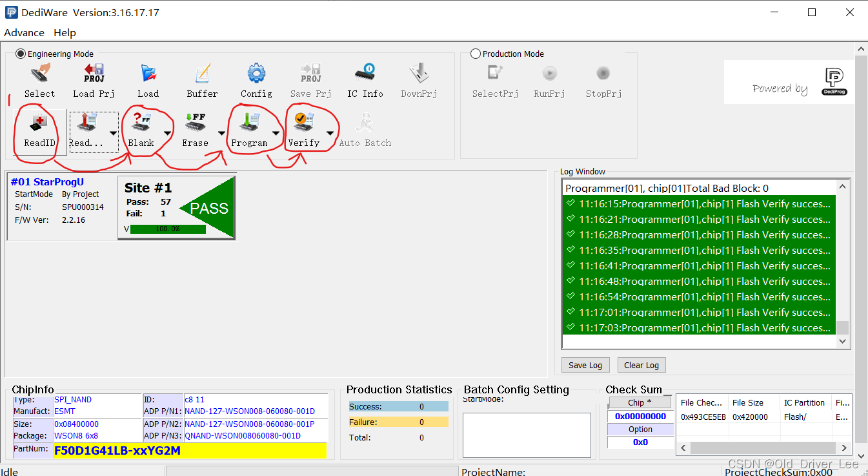Click the IC Partition column header
Image resolution: width=868 pixels, height=476 pixels.
(805, 402)
